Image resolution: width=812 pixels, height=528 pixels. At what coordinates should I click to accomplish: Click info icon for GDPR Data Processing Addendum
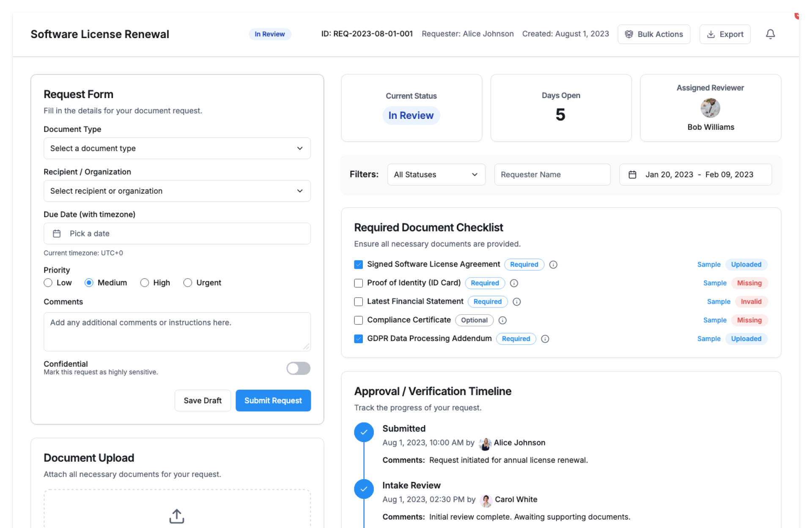click(x=545, y=339)
